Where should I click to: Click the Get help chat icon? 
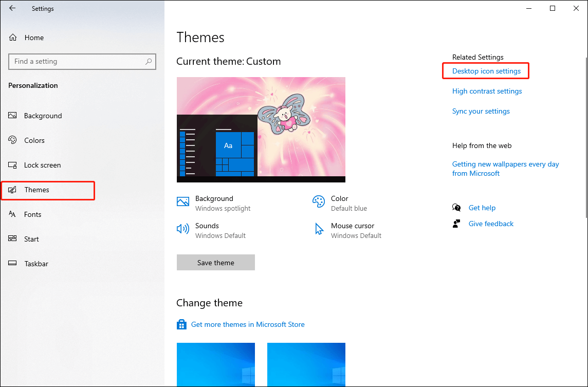click(x=456, y=207)
